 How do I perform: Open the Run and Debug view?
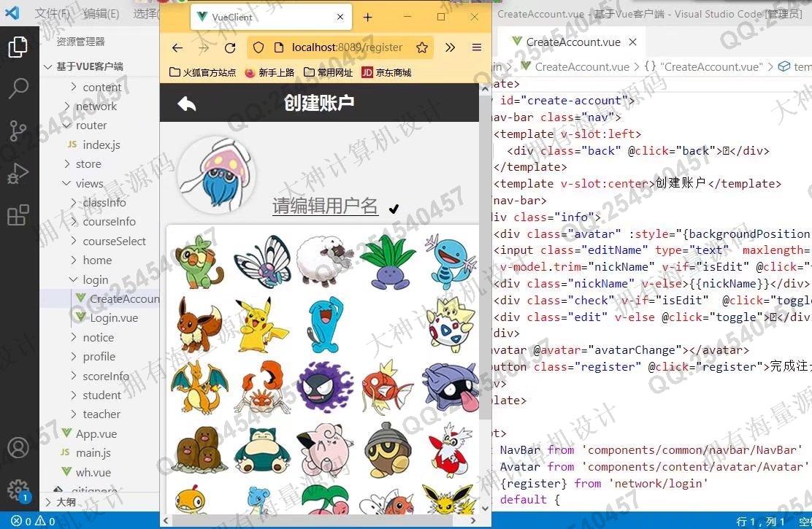[18, 174]
